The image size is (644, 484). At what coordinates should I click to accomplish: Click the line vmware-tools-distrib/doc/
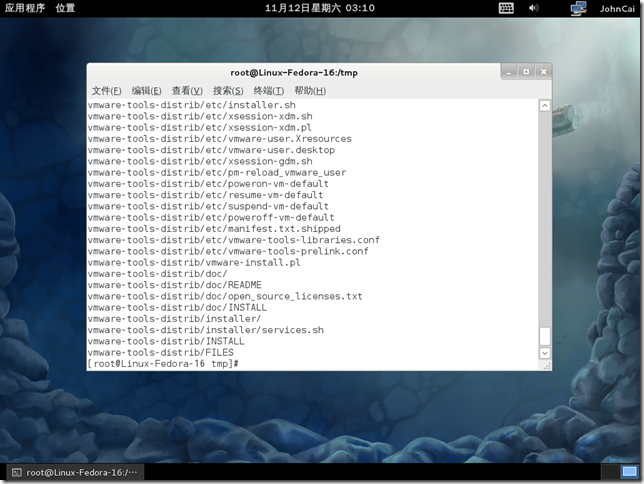coord(157,274)
